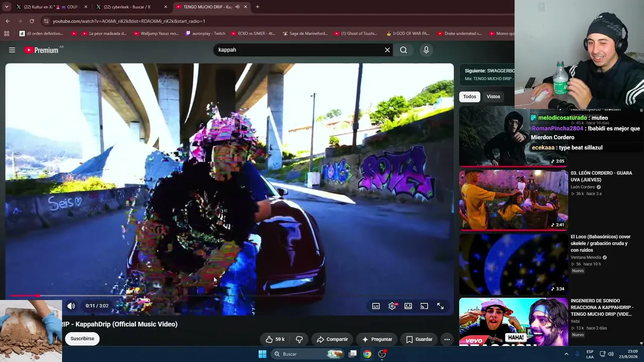Open 'Ventana Melodía' channel name

[586, 257]
